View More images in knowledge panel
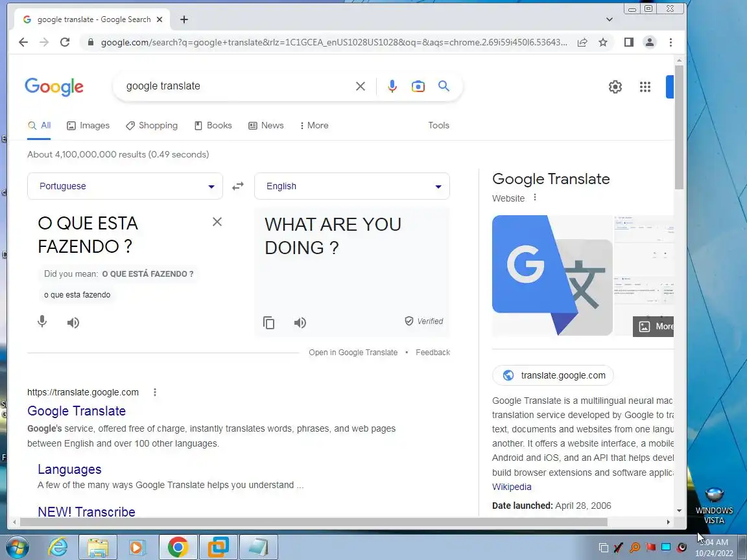The width and height of the screenshot is (747, 560). [653, 326]
